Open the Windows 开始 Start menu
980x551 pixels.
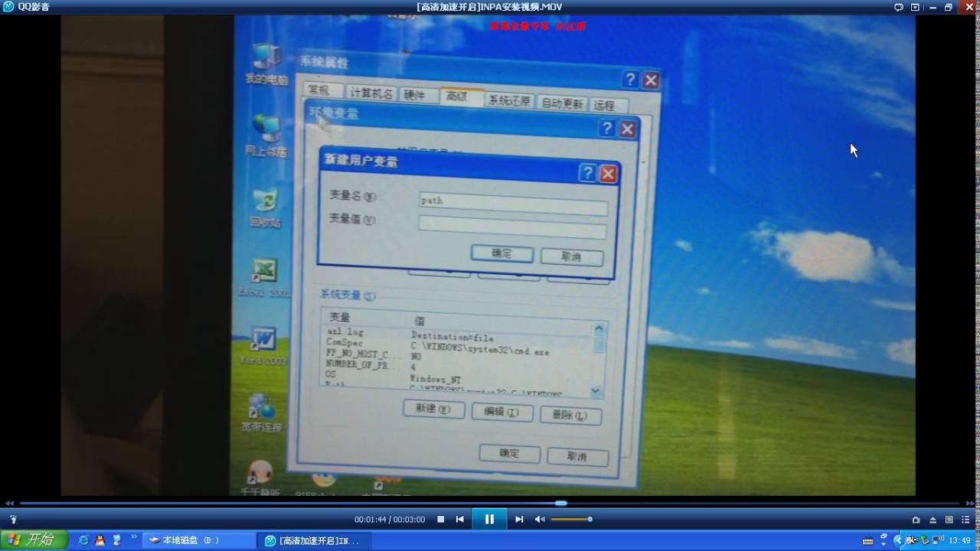point(34,540)
